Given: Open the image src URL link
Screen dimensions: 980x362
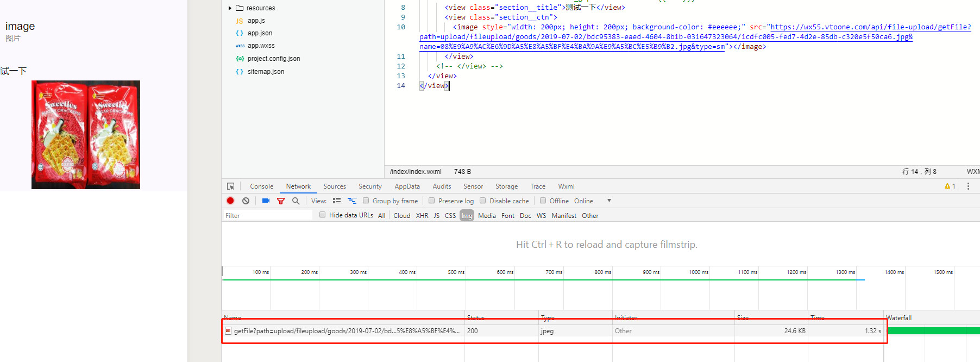Looking at the screenshot, I should click(x=870, y=27).
